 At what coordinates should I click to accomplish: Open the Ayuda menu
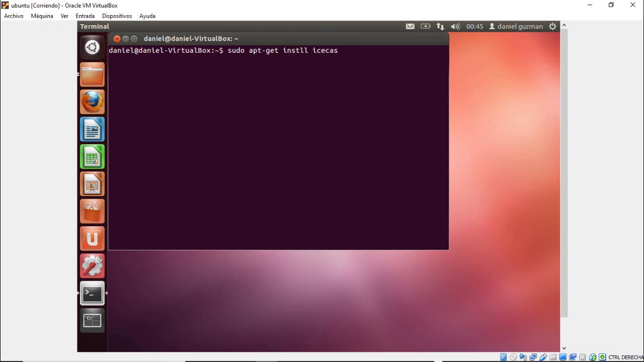point(147,16)
